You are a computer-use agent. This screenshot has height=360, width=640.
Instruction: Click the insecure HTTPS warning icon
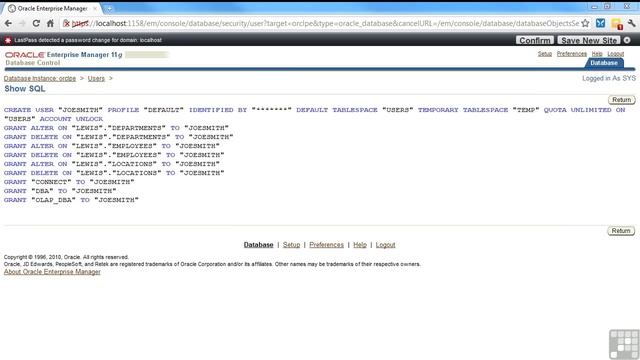(x=67, y=23)
